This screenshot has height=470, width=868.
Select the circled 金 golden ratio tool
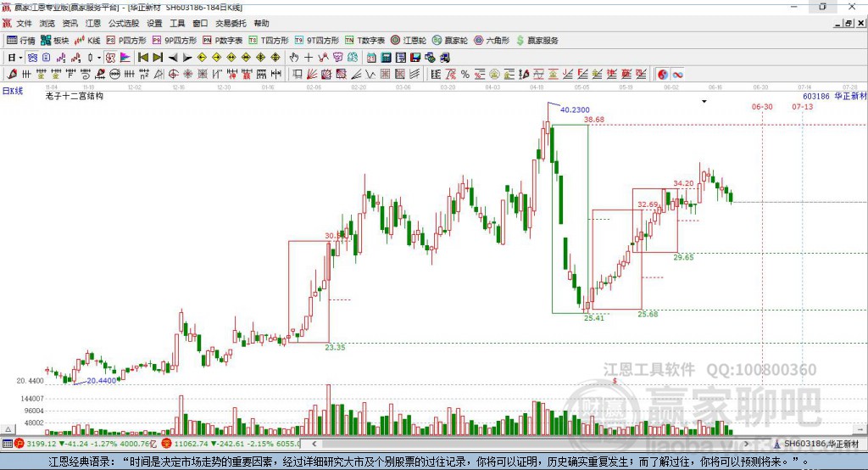coord(494,75)
